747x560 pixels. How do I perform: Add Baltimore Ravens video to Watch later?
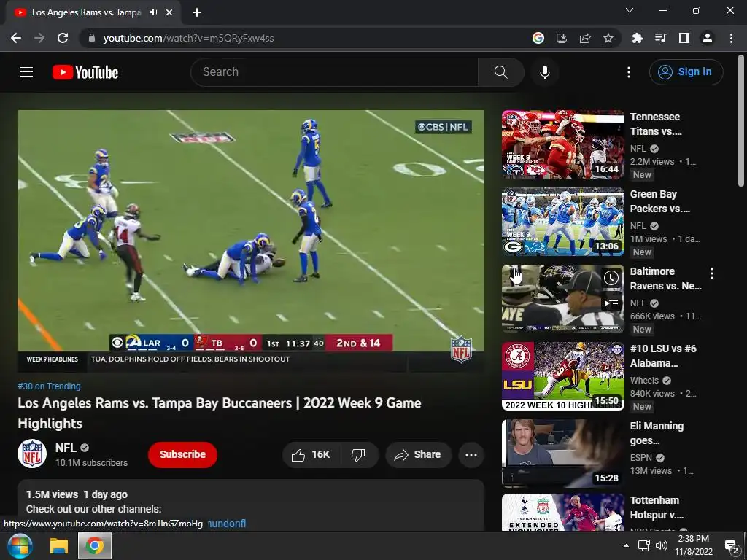611,278
